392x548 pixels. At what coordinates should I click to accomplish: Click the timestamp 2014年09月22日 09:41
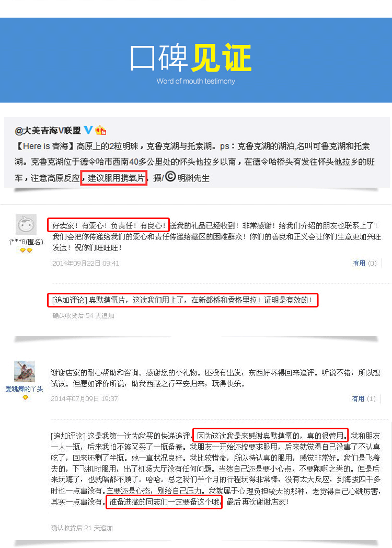86,263
